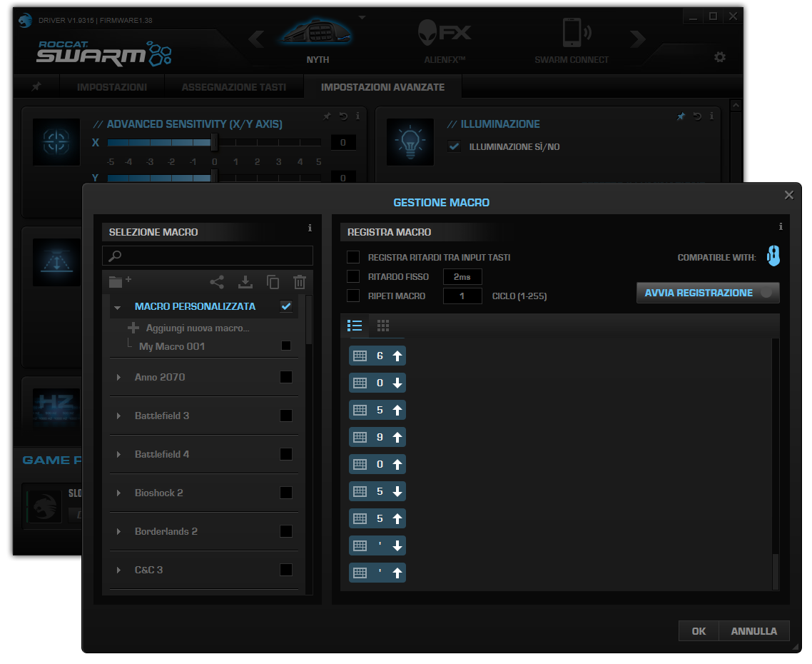The image size is (812, 664).
Task: Pin the Advanced Sensitivity panel
Action: point(327,116)
